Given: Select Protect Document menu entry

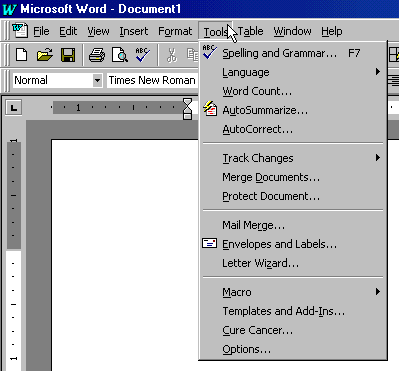Looking at the screenshot, I should click(293, 196).
